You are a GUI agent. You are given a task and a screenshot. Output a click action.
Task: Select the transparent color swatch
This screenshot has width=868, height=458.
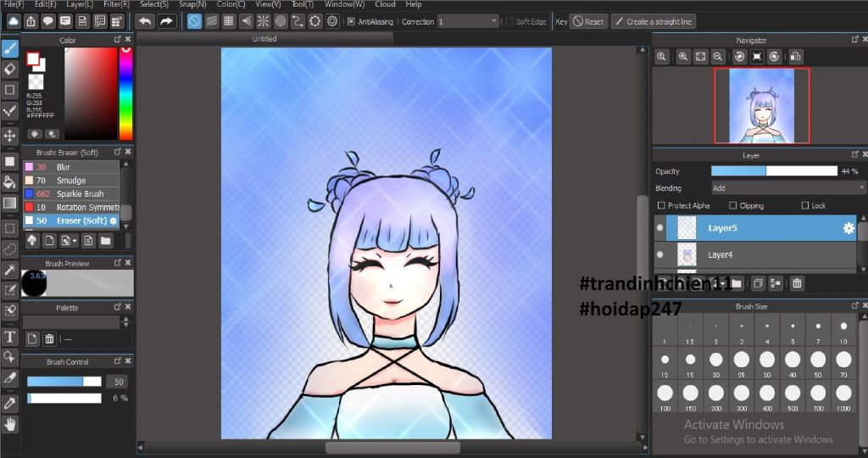36,82
